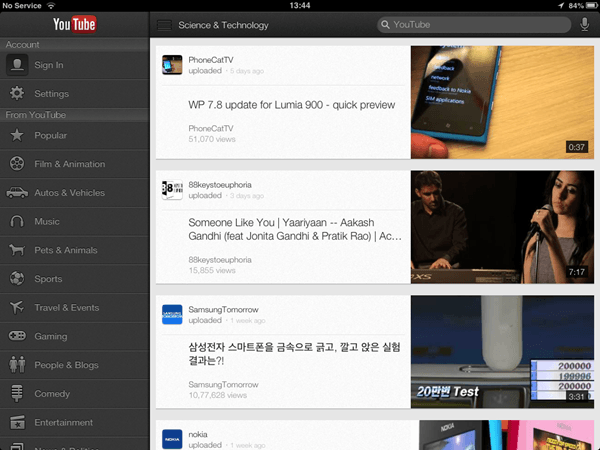Image resolution: width=600 pixels, height=450 pixels.
Task: Open PhoneCatTV channel avatar
Action: pyautogui.click(x=172, y=65)
